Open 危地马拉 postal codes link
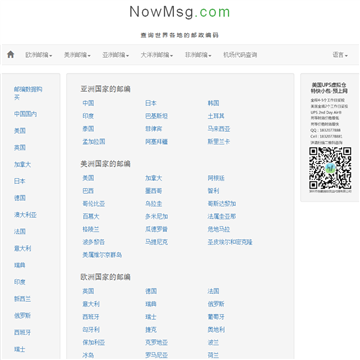360x360 pixels. 219,229
